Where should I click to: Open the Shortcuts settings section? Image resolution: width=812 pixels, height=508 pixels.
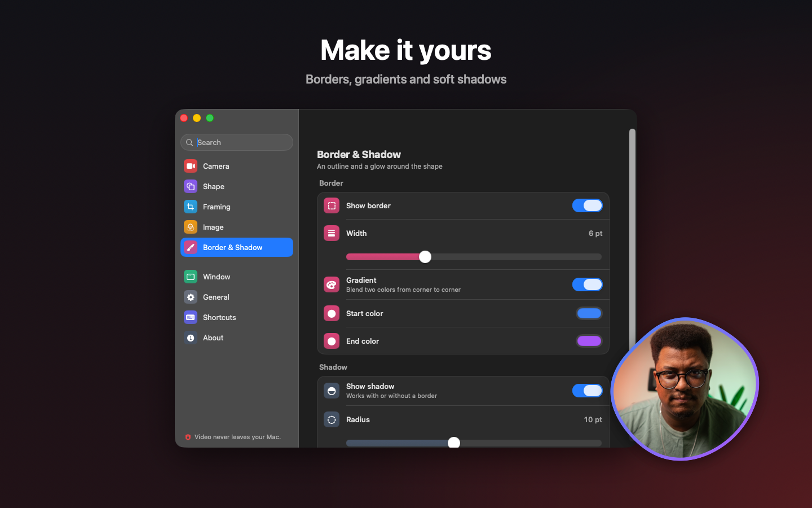pyautogui.click(x=237, y=317)
